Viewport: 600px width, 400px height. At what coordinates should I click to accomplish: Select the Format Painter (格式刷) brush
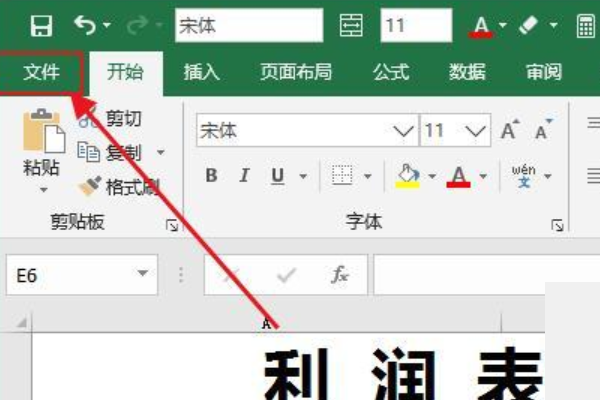(90, 186)
